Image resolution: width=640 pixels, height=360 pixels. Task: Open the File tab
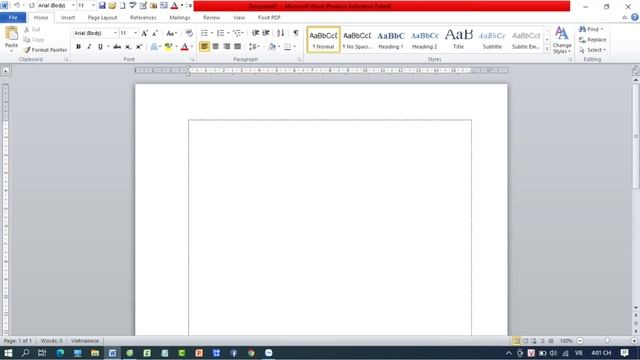(13, 18)
